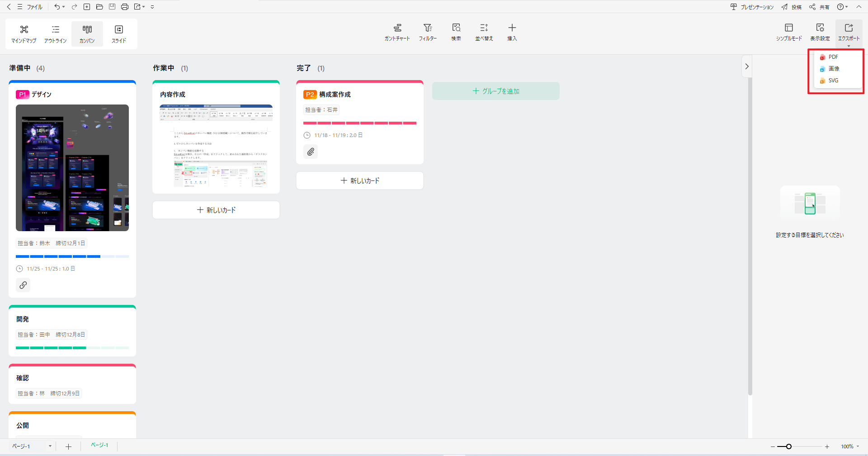Click the 共有 share button
Image resolution: width=868 pixels, height=456 pixels.
[x=819, y=7]
